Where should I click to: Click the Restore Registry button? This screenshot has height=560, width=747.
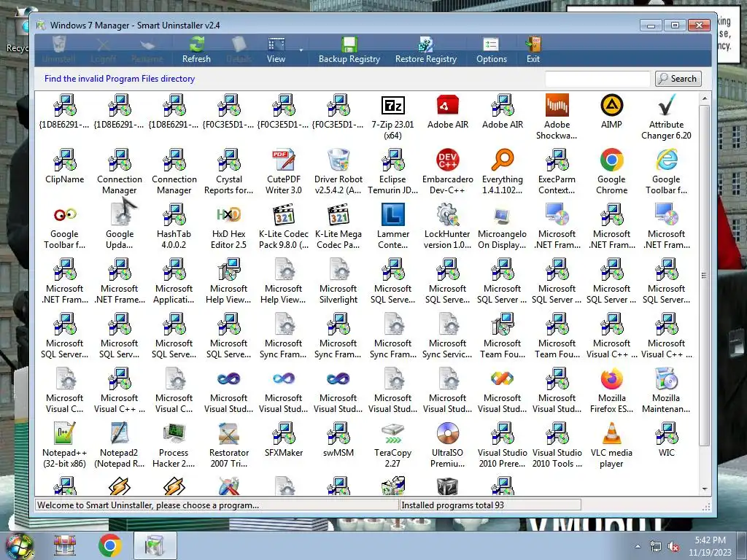(x=426, y=50)
